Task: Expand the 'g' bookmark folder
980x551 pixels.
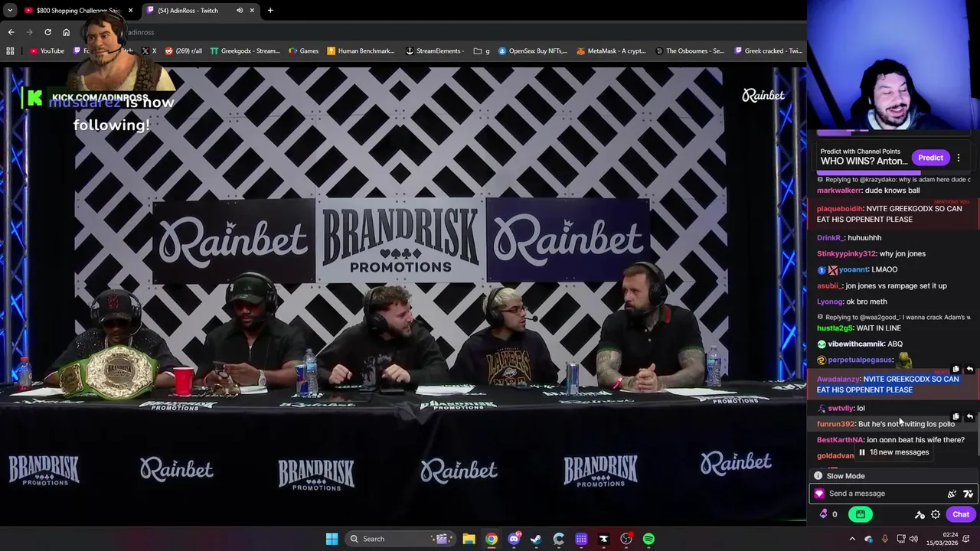Action: click(x=482, y=51)
